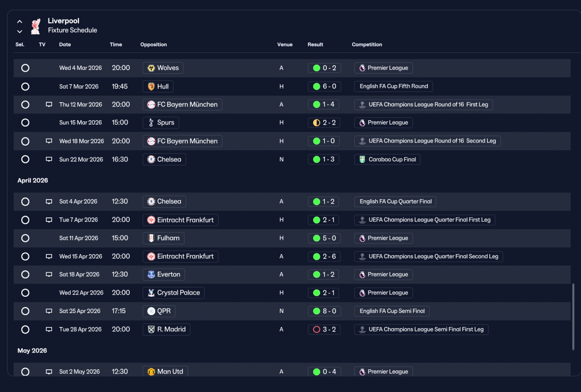The image size is (581, 392).
Task: Click the TV icon for QPR semi final
Action: [49, 311]
